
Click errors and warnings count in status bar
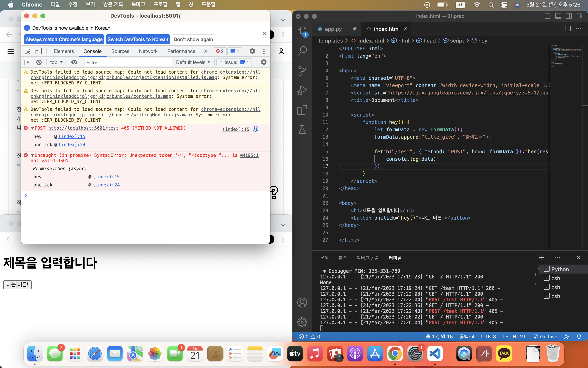click(309, 336)
